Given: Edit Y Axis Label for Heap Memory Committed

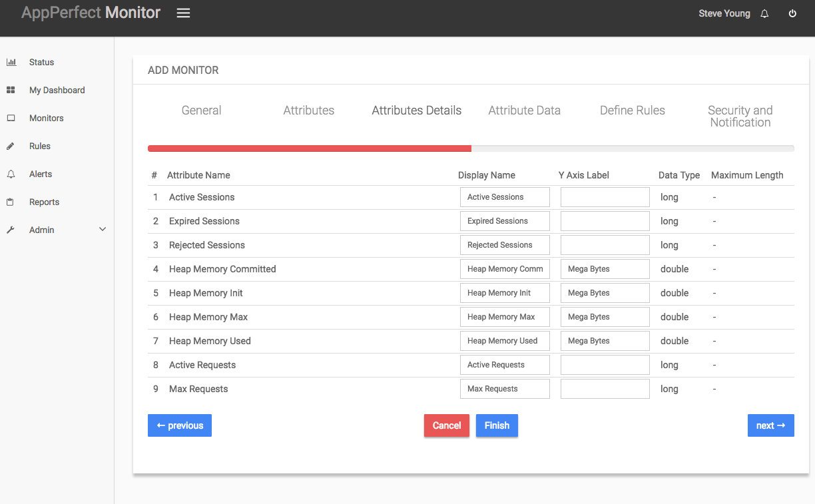Looking at the screenshot, I should point(605,269).
